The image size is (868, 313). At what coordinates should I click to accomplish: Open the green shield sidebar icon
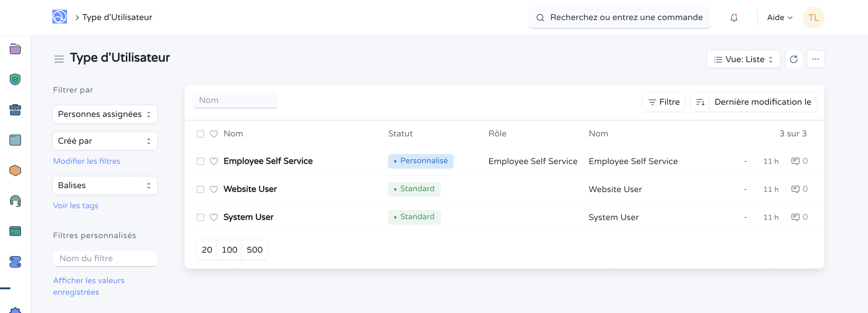(15, 79)
